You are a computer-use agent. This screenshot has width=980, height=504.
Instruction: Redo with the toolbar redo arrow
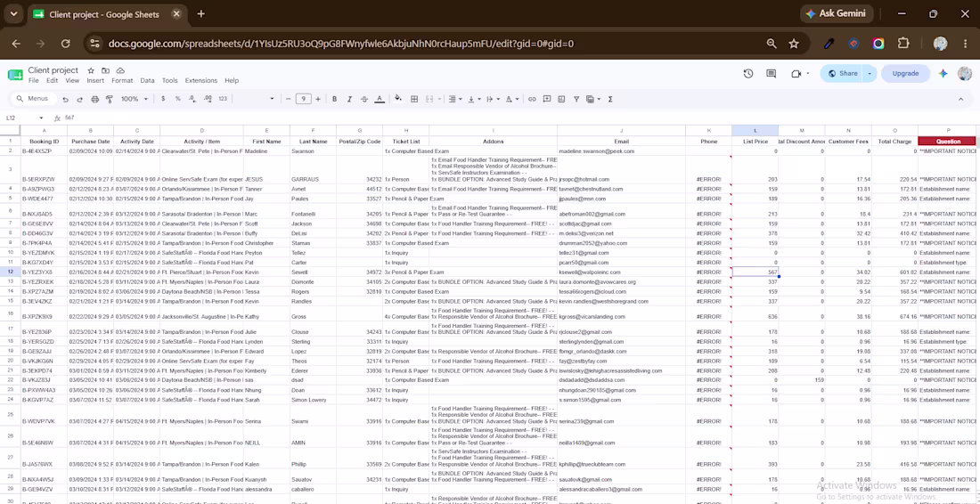[79, 99]
